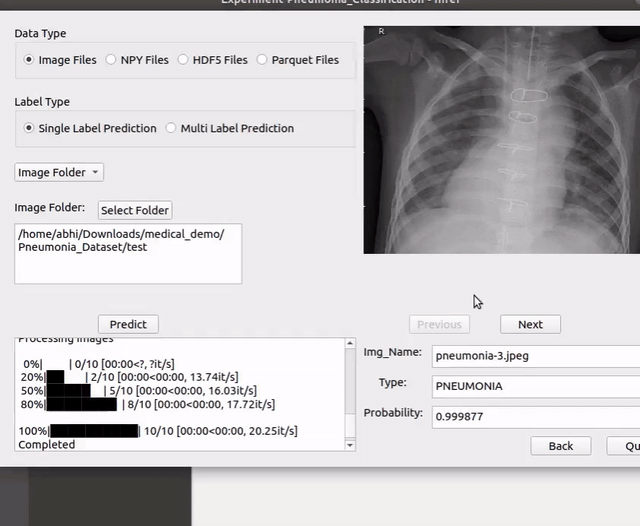Image resolution: width=640 pixels, height=526 pixels.
Task: Choose NPY Files data type
Action: pyautogui.click(x=111, y=60)
